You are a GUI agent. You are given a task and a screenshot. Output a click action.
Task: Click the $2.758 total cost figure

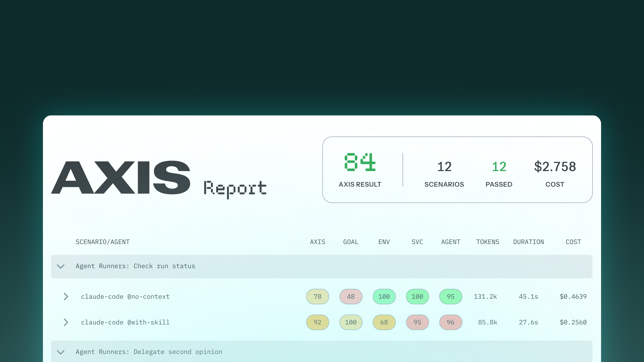click(x=555, y=167)
